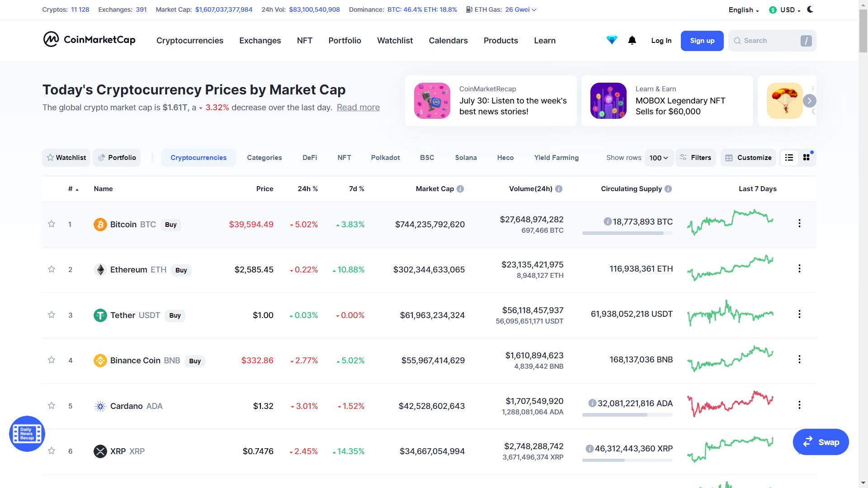Viewport: 868px width, 488px height.
Task: Select the DeFi tab
Action: pyautogui.click(x=310, y=158)
